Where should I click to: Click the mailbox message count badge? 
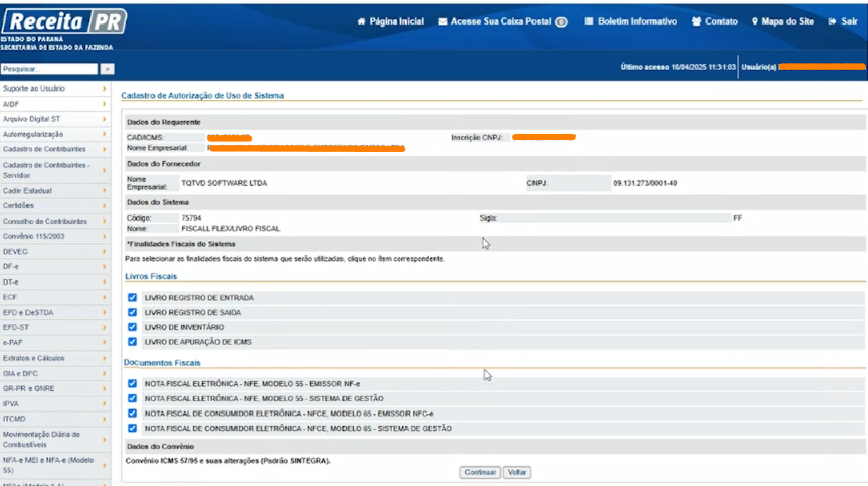point(562,22)
